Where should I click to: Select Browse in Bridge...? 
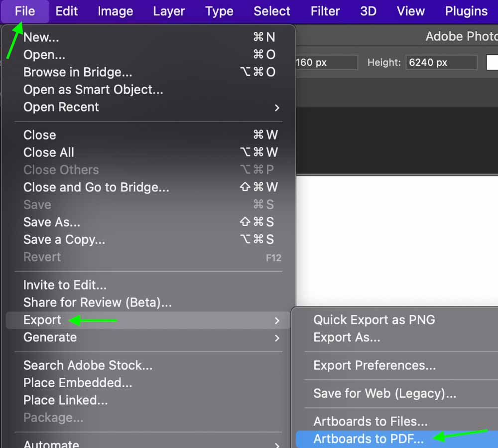point(78,72)
